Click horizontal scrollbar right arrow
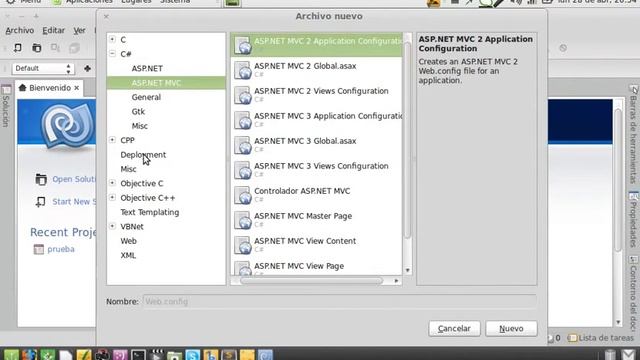The height and width of the screenshot is (360, 640). pos(396,281)
